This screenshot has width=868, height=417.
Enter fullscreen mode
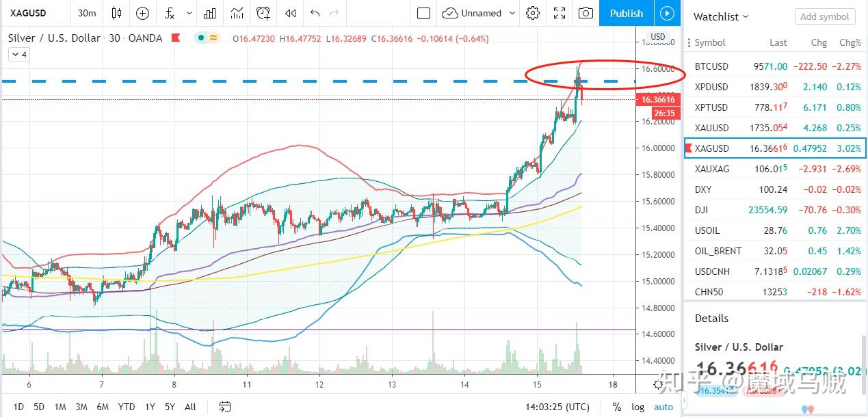(560, 13)
